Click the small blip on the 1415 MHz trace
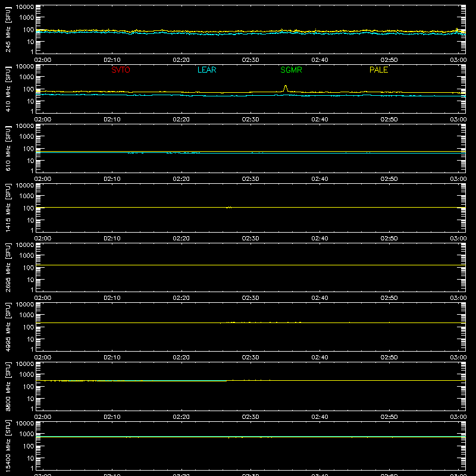Viewport: 476px width, 476px height. click(229, 207)
